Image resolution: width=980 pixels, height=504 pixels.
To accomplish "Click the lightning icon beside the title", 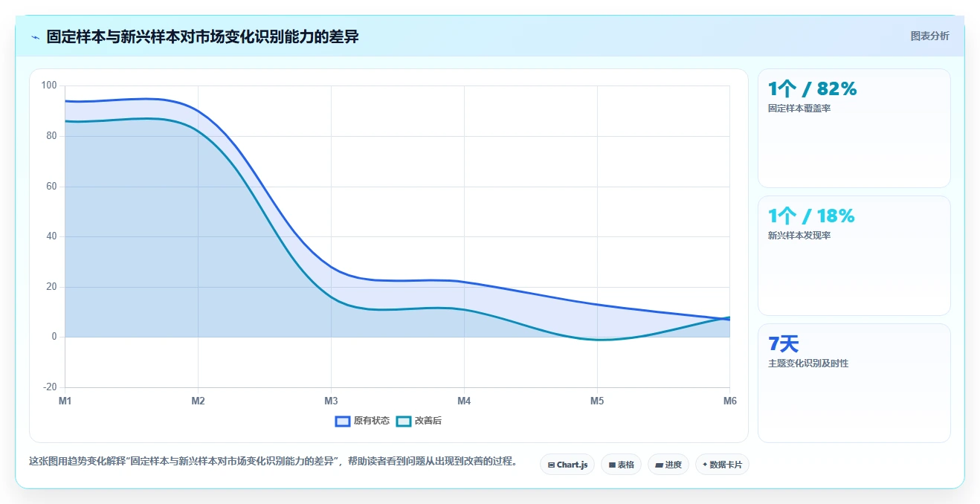I will pyautogui.click(x=36, y=37).
